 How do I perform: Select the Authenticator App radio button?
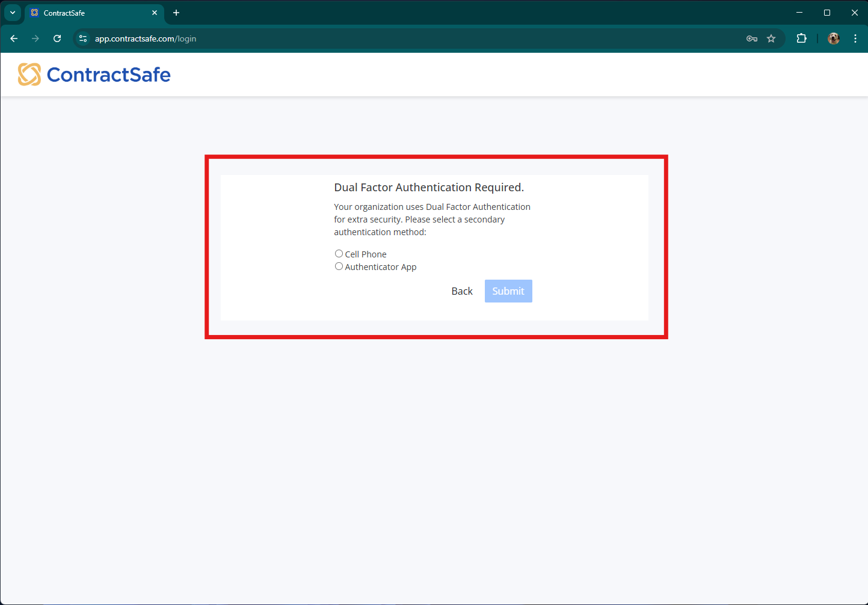[339, 266]
